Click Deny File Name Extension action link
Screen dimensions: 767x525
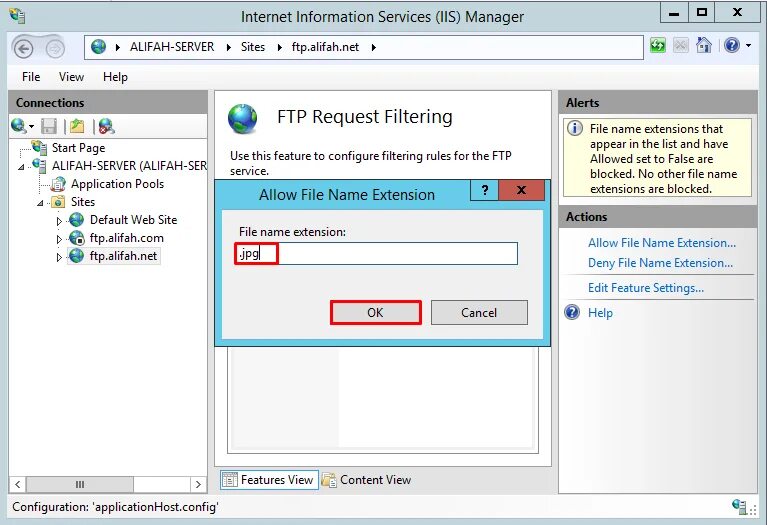[660, 263]
